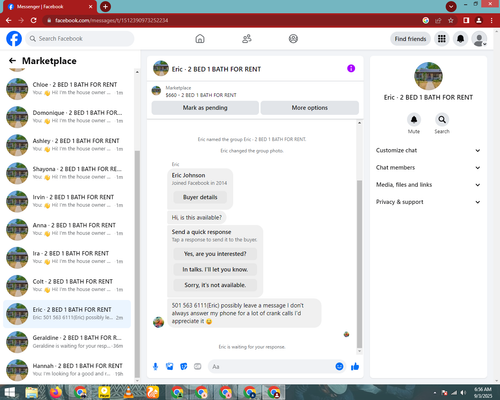500x400 pixels.
Task: Send a thumbs-up like
Action: pos(355,367)
